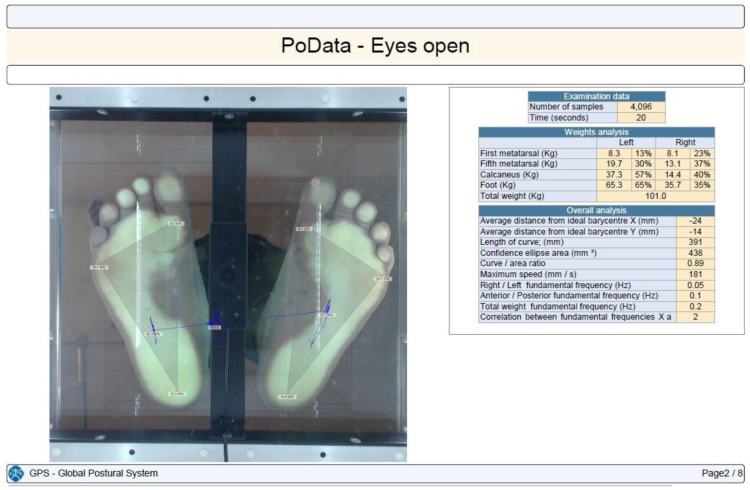Select the "PoData - Eyes open" title

[375, 46]
